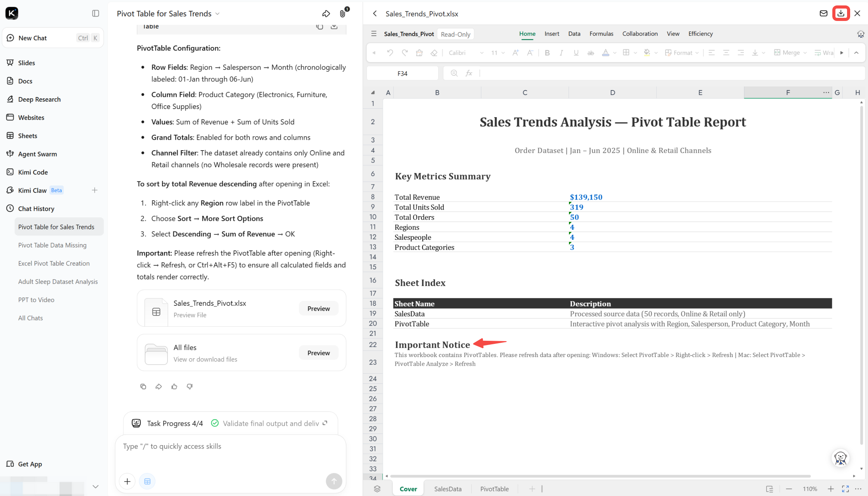
Task: Open the Collaboration ribbon tab
Action: click(x=640, y=34)
